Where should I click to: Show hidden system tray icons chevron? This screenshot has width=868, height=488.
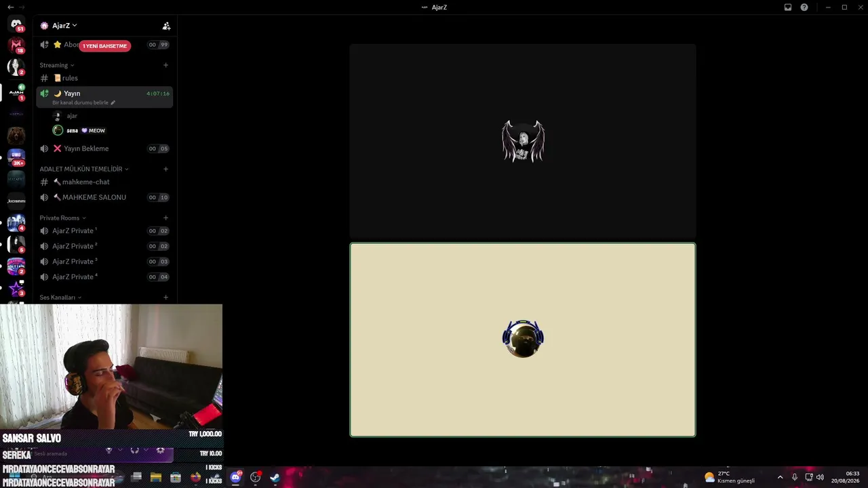coord(780,477)
